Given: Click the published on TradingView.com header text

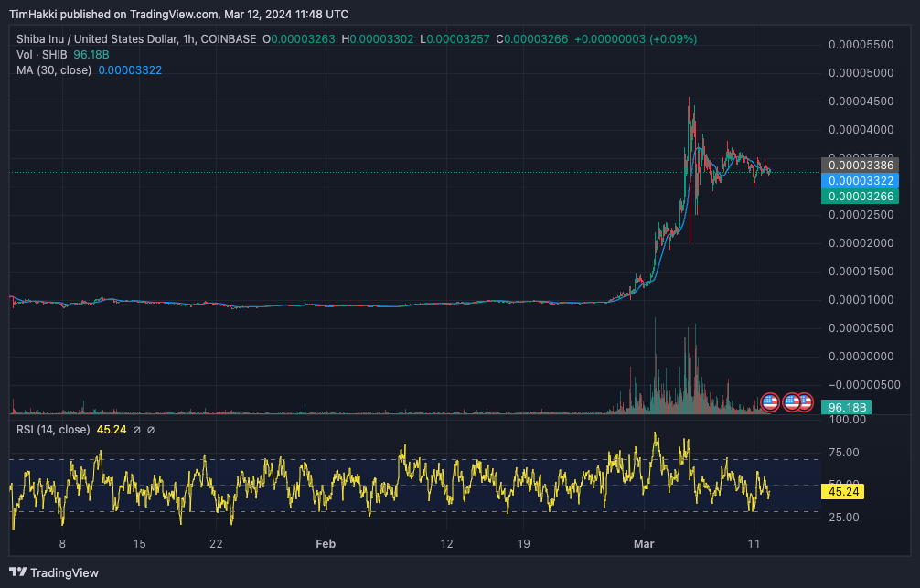Looking at the screenshot, I should (x=142, y=14).
